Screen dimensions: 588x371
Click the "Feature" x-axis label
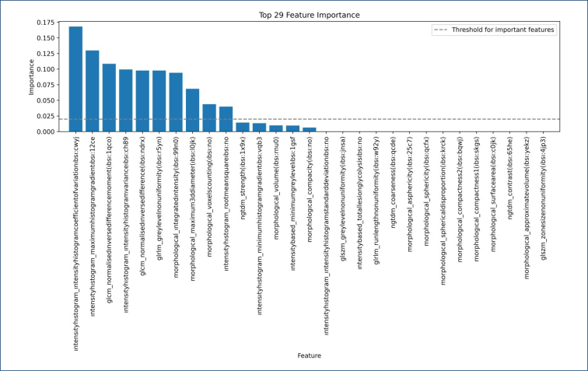pos(309,355)
